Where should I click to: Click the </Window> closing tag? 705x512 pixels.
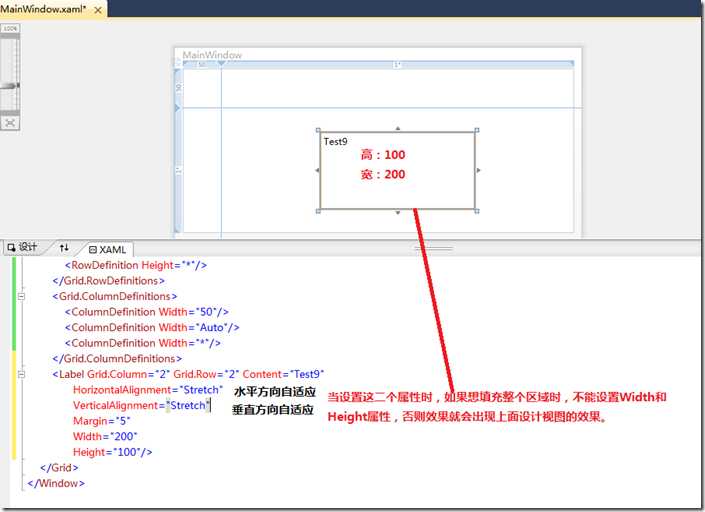(56, 483)
